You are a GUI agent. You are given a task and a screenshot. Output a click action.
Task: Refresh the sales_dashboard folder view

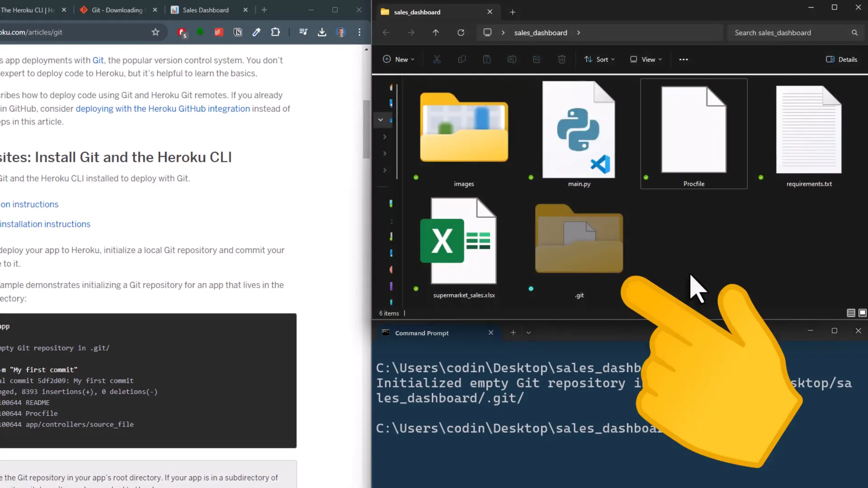coord(461,33)
